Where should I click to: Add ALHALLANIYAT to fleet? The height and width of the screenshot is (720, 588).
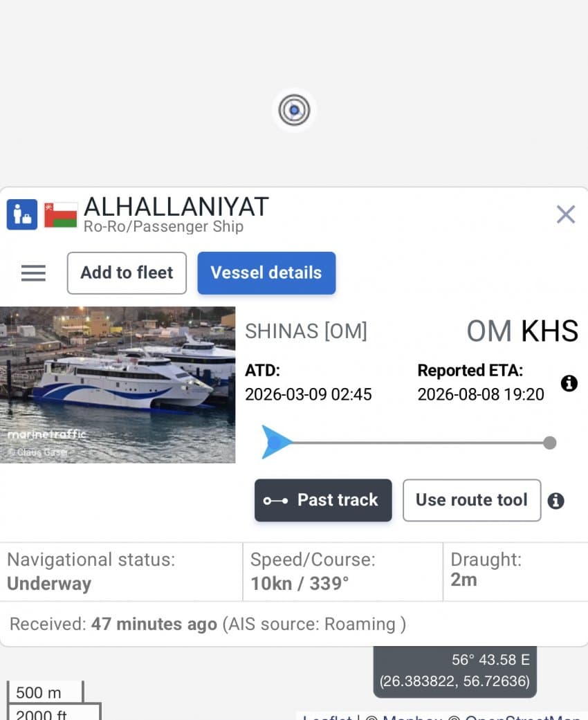(127, 273)
